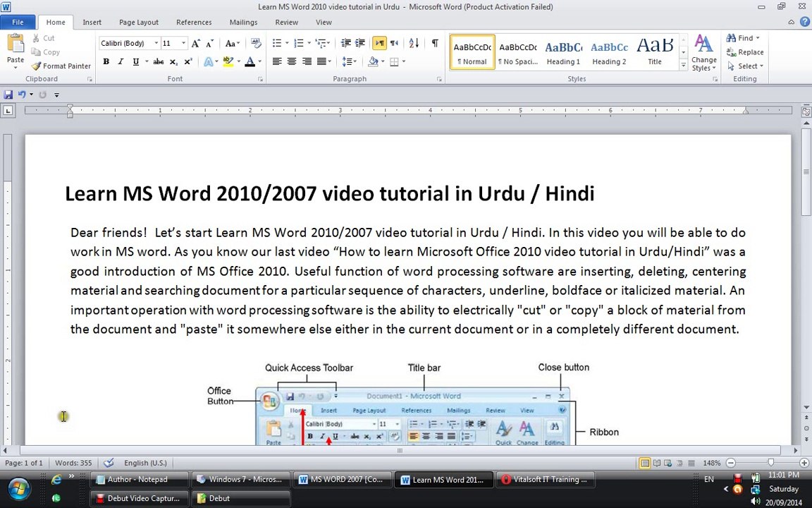Open the Find dropdown arrow
This screenshot has height=508, width=812.
click(x=758, y=38)
